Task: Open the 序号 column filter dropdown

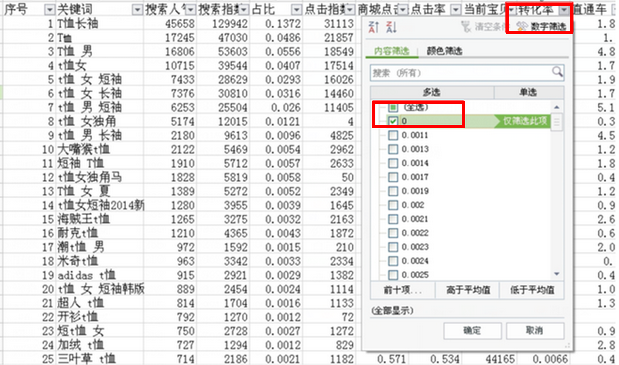Action: tap(49, 10)
